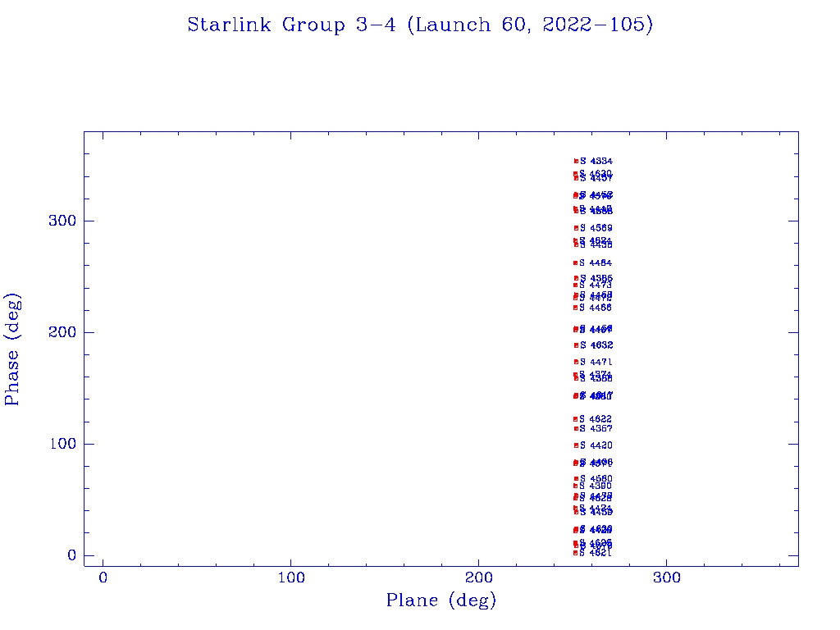Click the red marker beside S 4622
The height and width of the screenshot is (630, 840).
click(x=576, y=419)
